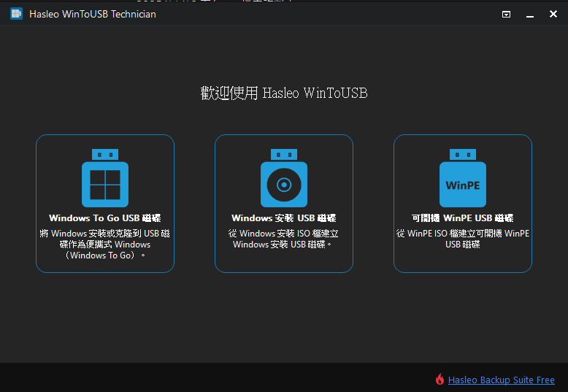The image size is (568, 392).
Task: Open the Hasleo Backup Suite Free link
Action: pyautogui.click(x=501, y=380)
